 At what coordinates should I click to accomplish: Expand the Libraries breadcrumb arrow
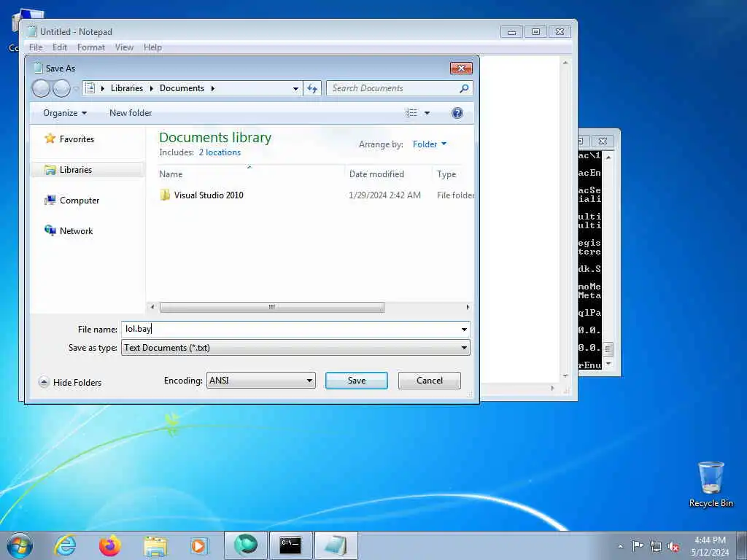click(151, 88)
